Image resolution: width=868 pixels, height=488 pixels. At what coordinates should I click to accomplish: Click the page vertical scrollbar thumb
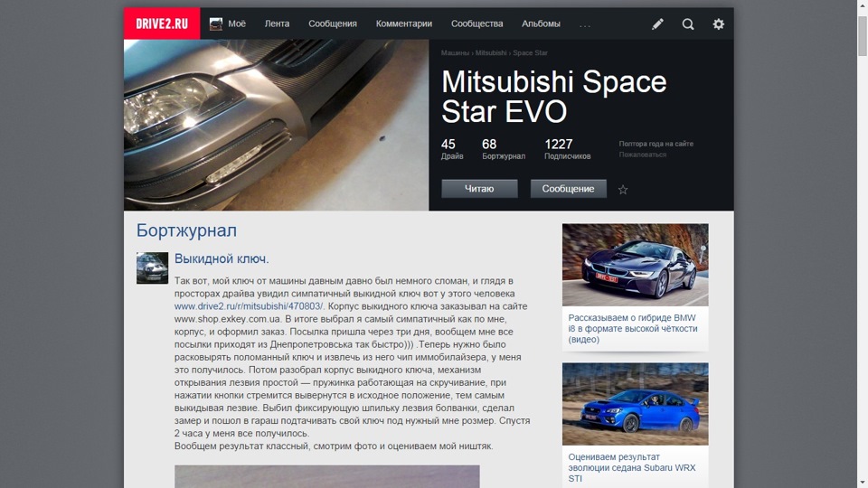click(863, 36)
